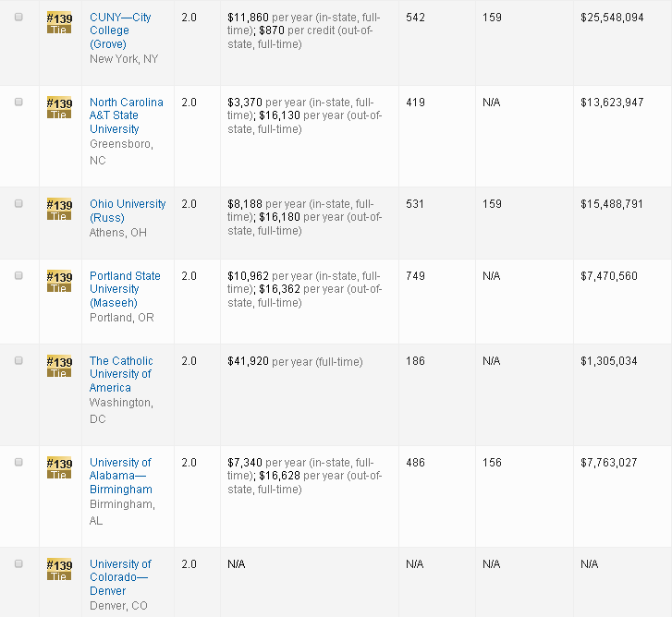
Task: Click the #139 Tie rank badge for Ohio University
Action: pos(59,210)
